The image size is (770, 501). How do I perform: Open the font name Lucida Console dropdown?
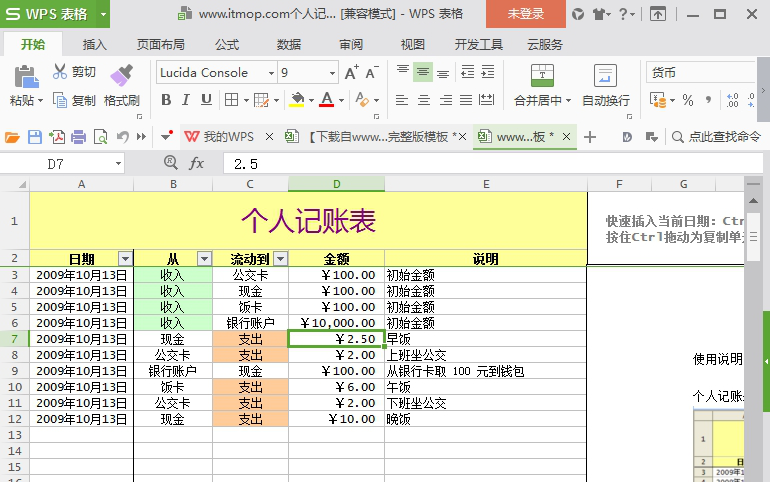271,73
